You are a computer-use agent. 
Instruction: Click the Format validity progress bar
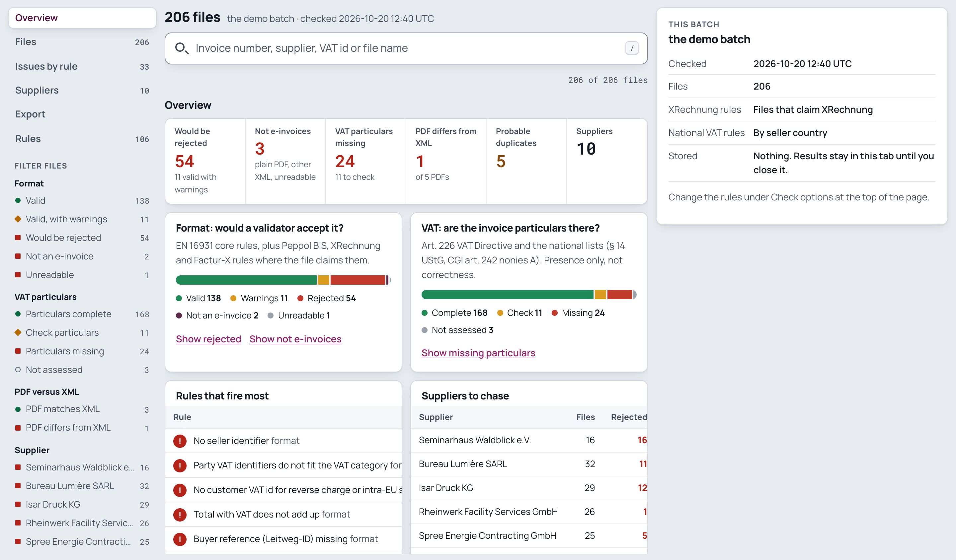point(283,280)
